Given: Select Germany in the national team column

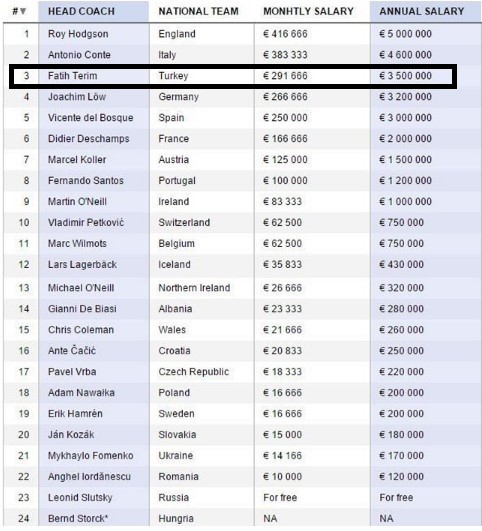Looking at the screenshot, I should coord(179,97).
